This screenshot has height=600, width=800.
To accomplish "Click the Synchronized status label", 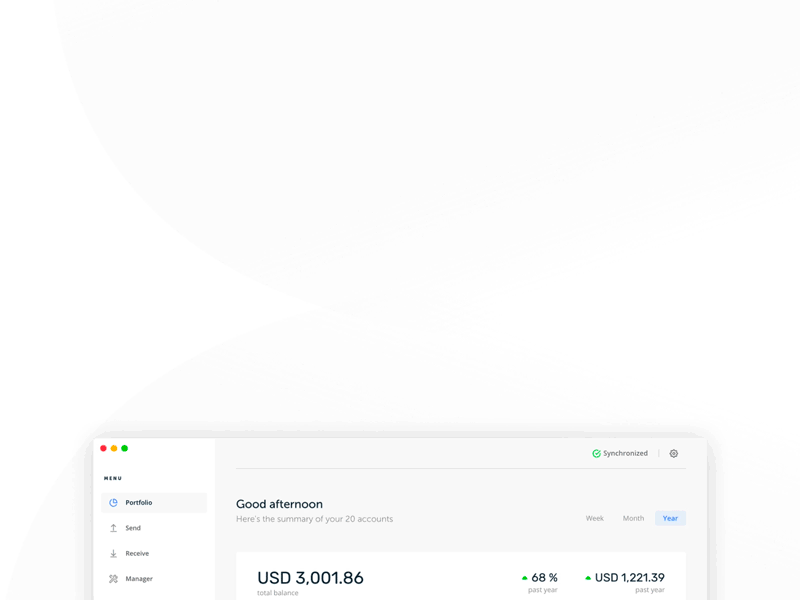I will tap(625, 453).
